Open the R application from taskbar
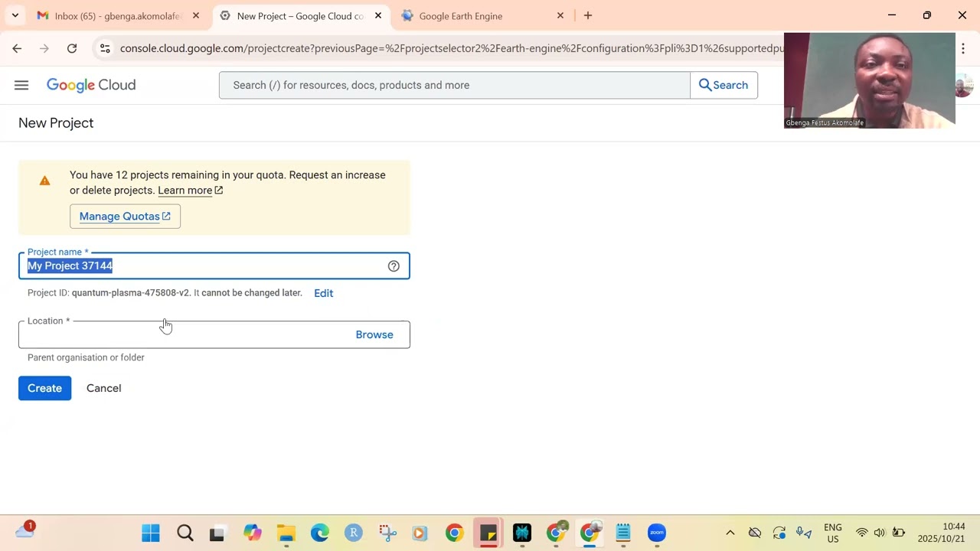 (x=353, y=533)
